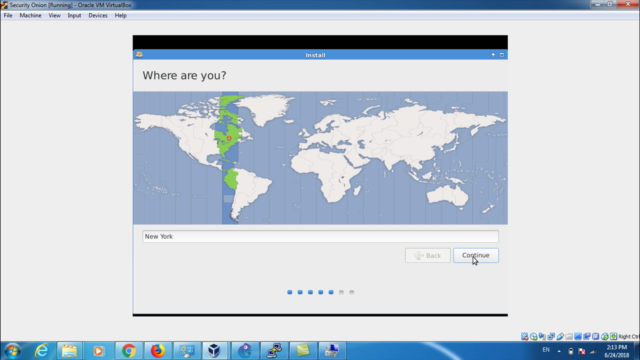Launch Firefox from the taskbar

point(157,351)
